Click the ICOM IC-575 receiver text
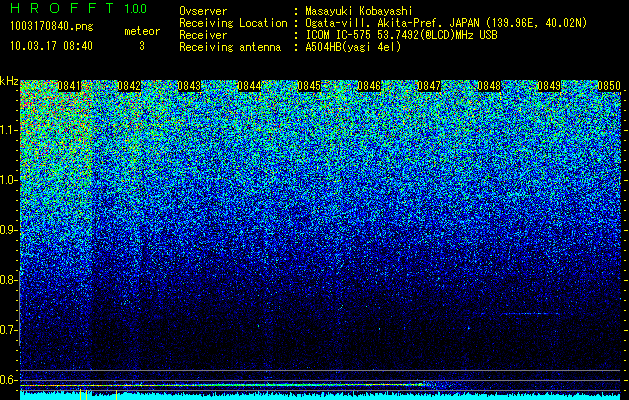 click(401, 35)
